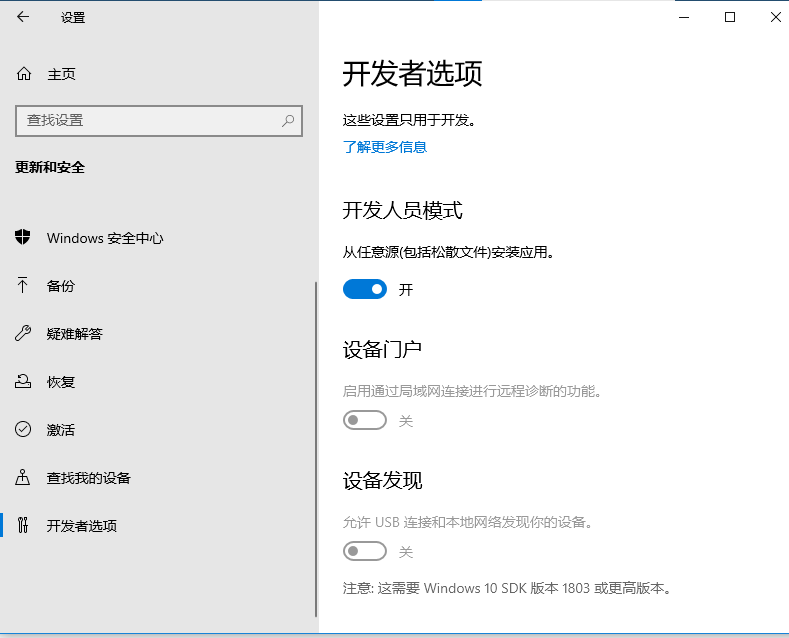789x638 pixels.
Task: Click the 开发人员模式 section heading
Action: pyautogui.click(x=403, y=210)
